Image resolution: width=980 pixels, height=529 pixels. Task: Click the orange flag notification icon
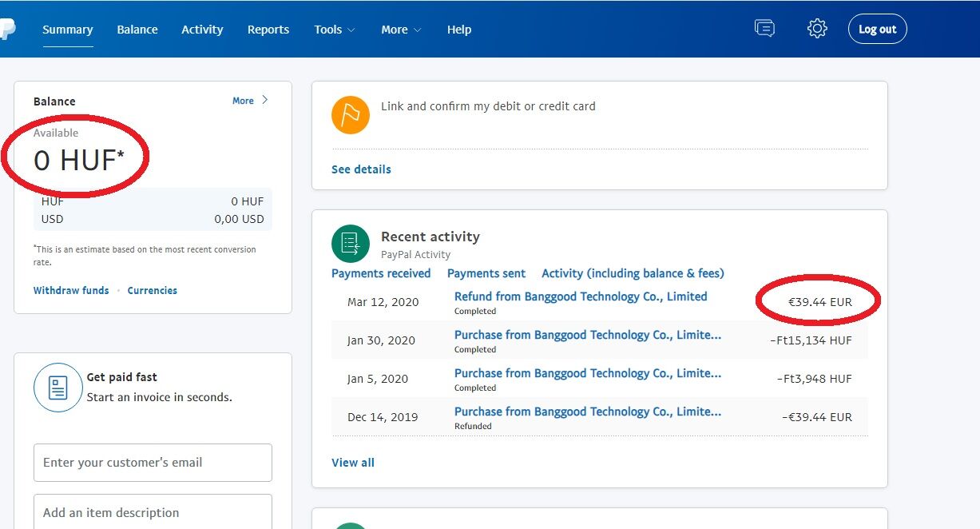coord(351,115)
